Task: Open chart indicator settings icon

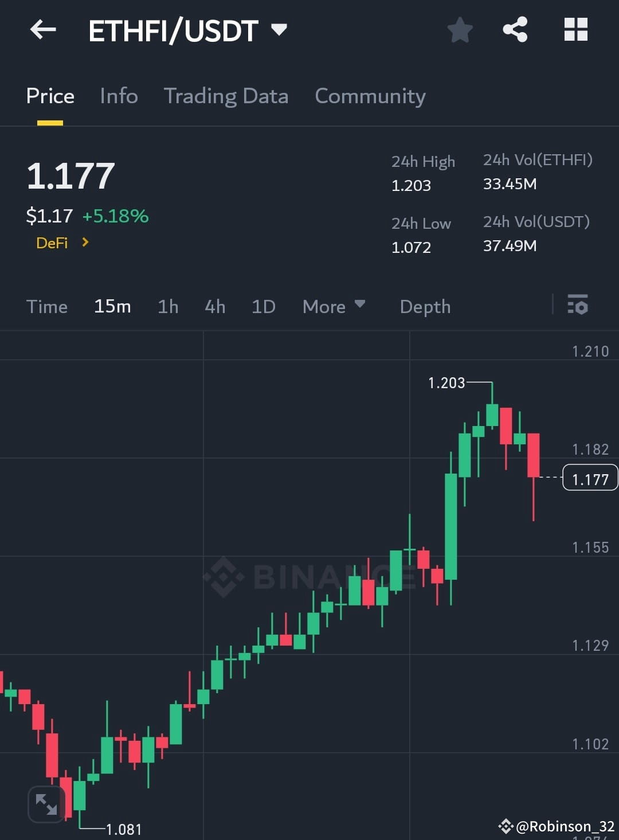Action: coord(577,306)
